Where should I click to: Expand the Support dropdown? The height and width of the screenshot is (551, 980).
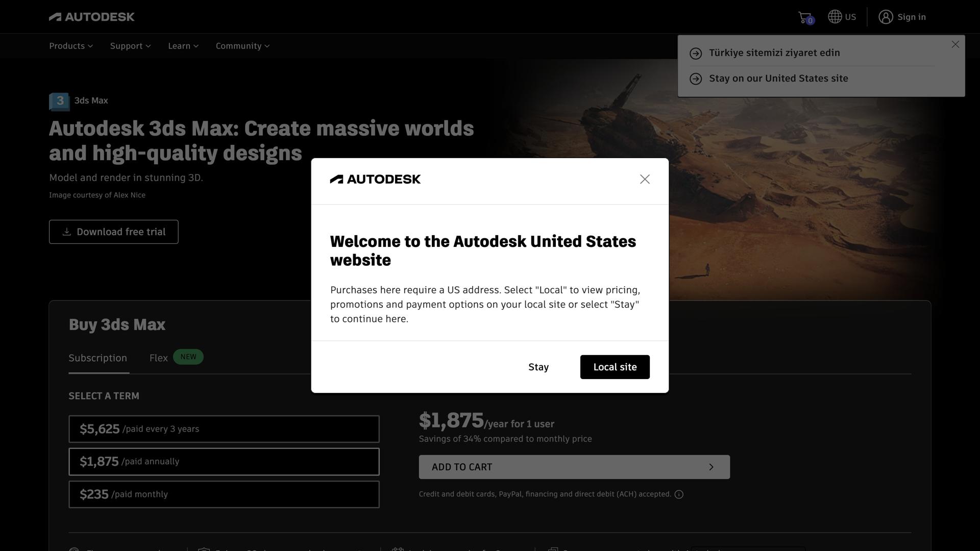(x=130, y=46)
